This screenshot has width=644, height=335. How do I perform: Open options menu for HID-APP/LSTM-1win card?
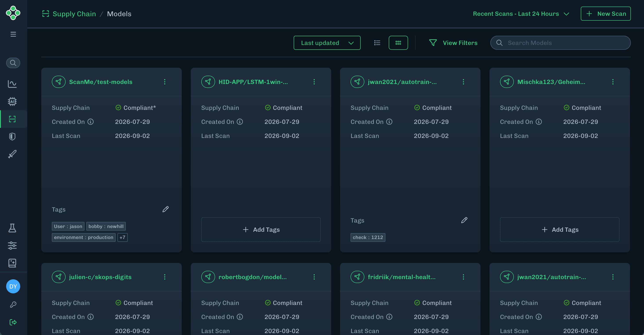point(314,82)
